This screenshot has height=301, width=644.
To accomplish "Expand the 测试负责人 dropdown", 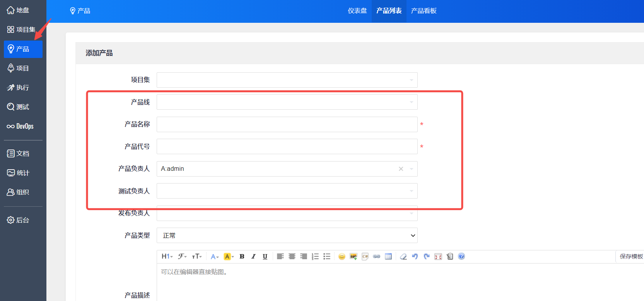I will 287,191.
